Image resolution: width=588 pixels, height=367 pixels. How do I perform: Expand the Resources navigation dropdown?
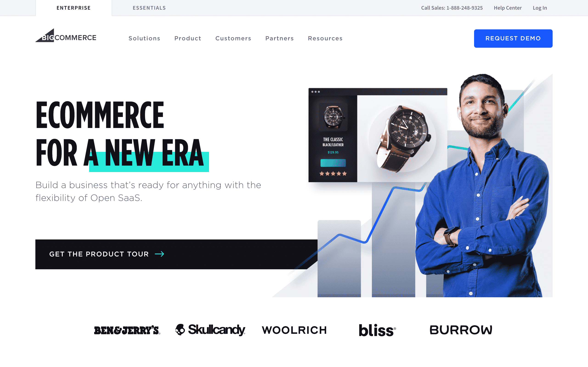point(325,38)
